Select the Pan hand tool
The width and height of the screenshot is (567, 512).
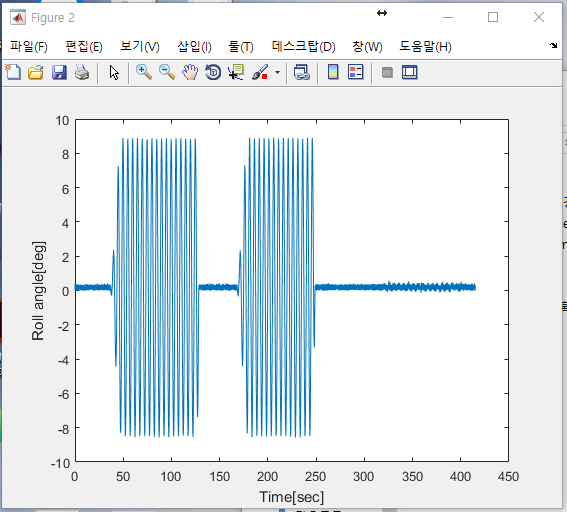[190, 72]
